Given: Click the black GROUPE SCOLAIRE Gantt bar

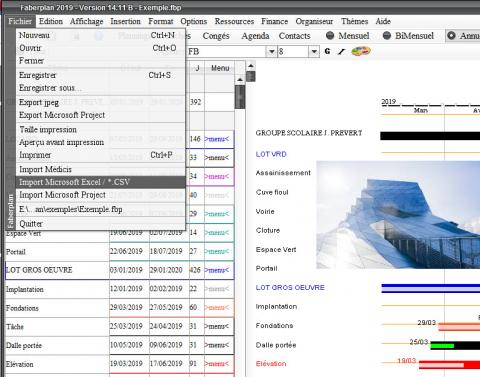Looking at the screenshot, I should (430, 136).
